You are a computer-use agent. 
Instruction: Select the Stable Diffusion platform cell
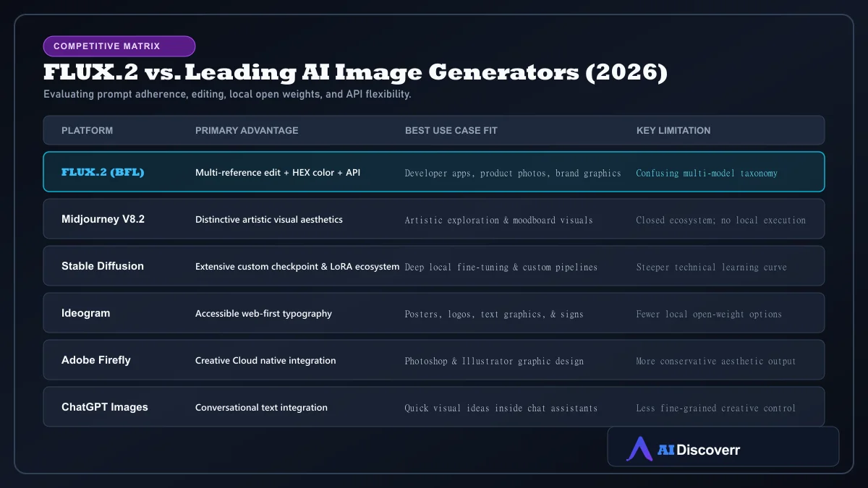click(x=103, y=266)
